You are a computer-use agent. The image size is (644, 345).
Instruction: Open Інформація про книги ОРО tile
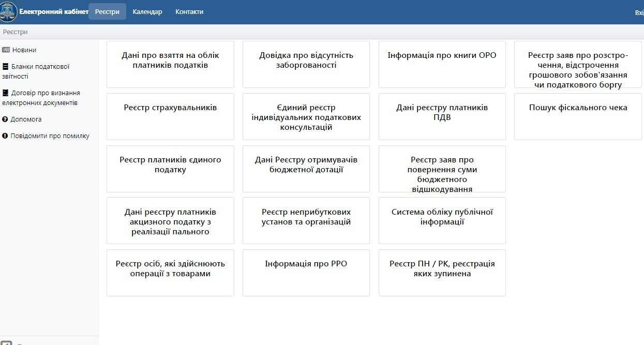[x=442, y=64]
